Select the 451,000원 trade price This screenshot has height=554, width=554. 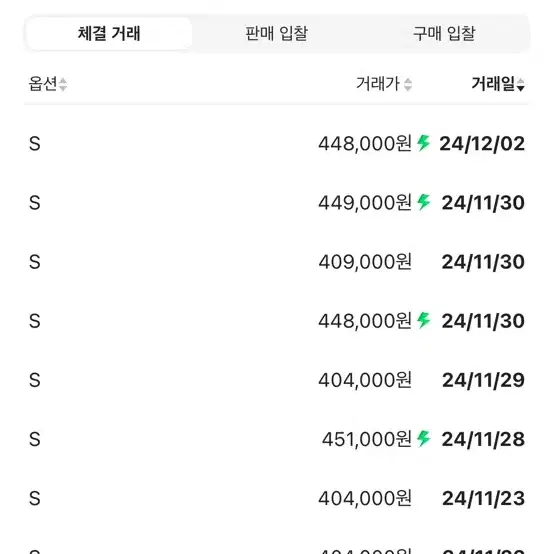[367, 440]
